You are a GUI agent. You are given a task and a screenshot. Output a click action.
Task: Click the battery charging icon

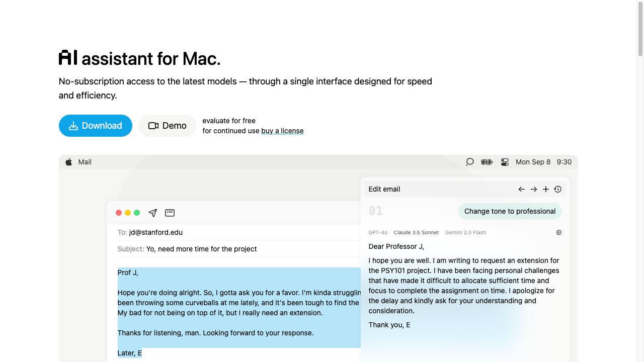coord(487,162)
